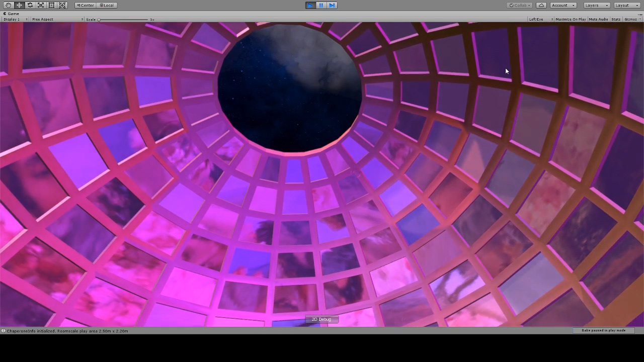Viewport: 644px width, 362px height.
Task: Open the Layers dropdown
Action: tap(597, 5)
